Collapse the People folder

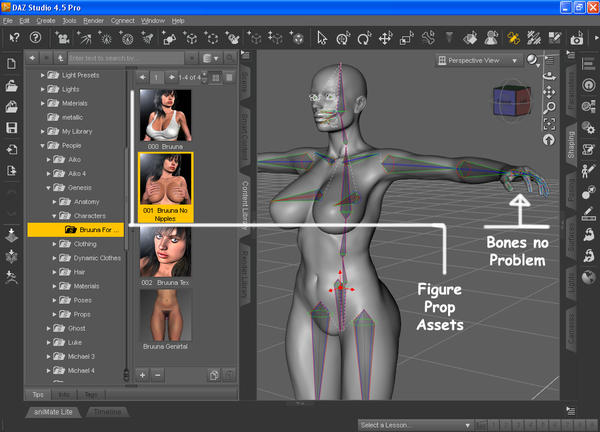(42, 146)
